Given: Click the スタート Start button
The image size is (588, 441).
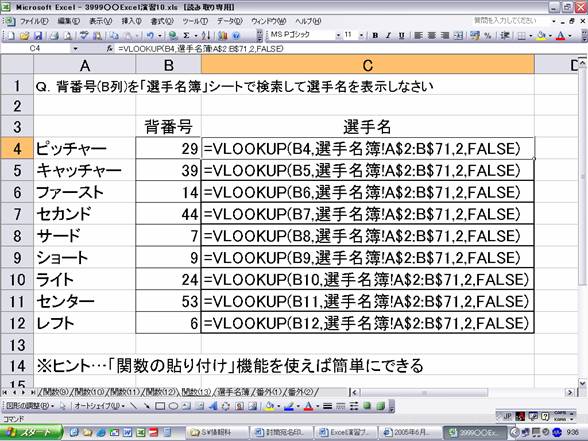Looking at the screenshot, I should point(31,432).
